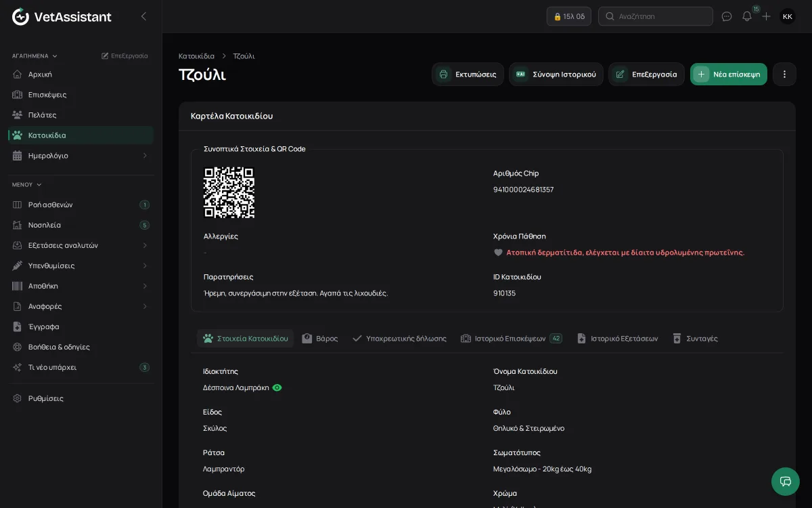Open the Ιστορικό Εξετάσεων tab
The image size is (812, 508).
[x=617, y=338]
